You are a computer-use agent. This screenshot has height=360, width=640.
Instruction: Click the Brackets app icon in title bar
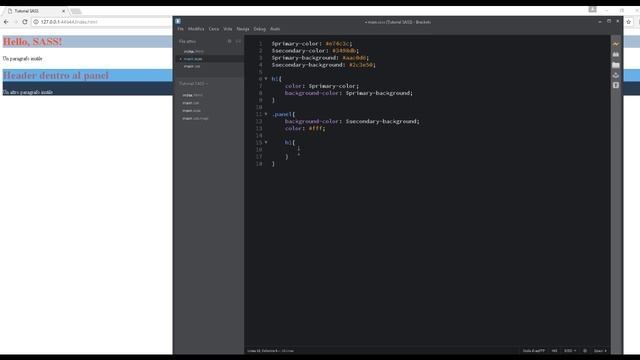click(178, 21)
